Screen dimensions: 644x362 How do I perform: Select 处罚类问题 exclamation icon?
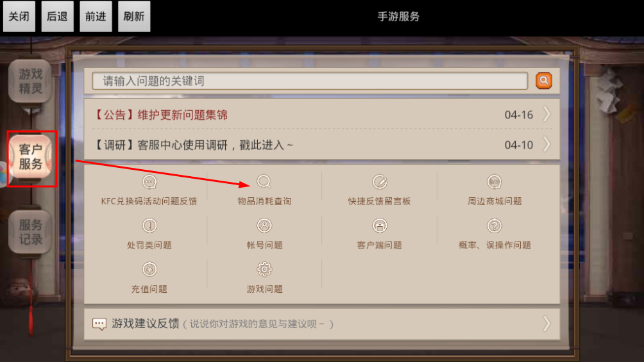click(x=149, y=226)
